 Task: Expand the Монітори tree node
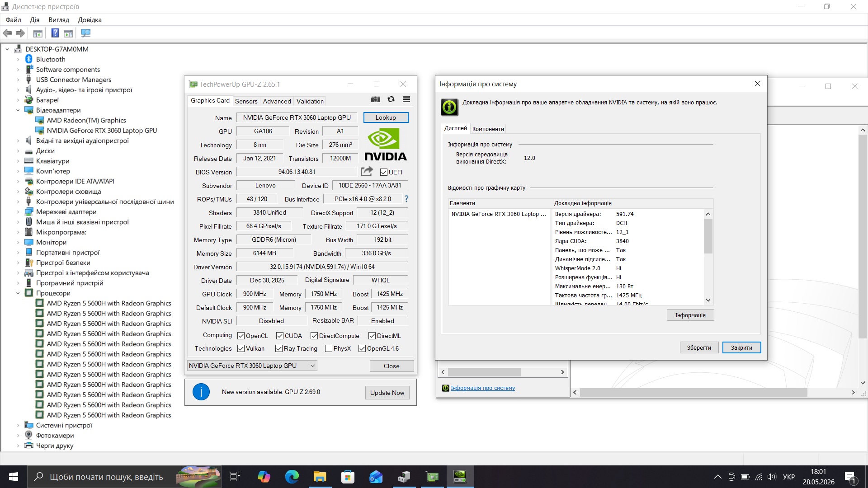[18, 242]
